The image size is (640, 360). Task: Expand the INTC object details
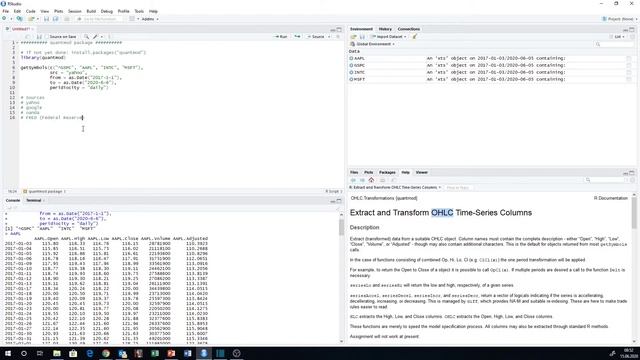[x=351, y=72]
